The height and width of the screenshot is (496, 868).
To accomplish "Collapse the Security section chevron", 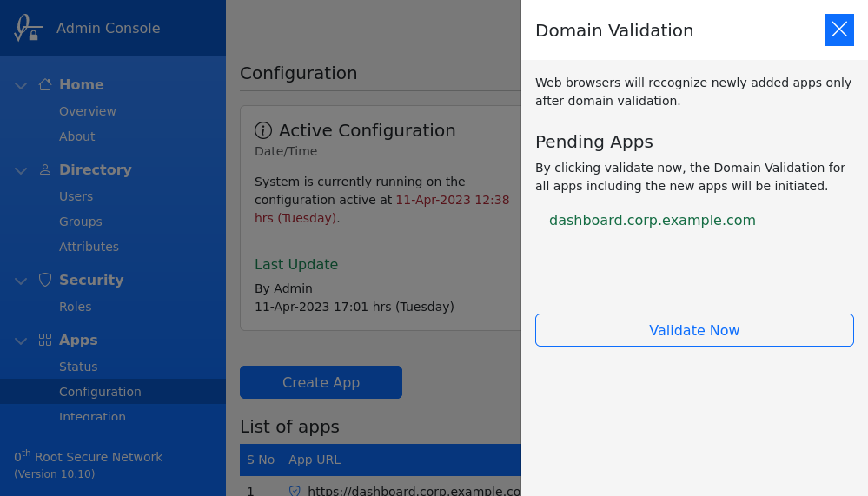I will point(21,281).
